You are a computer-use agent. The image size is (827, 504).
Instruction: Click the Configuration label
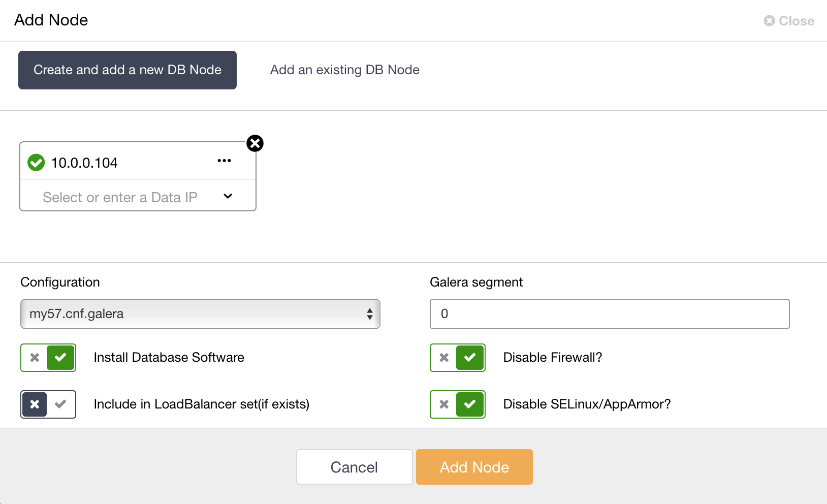60,282
